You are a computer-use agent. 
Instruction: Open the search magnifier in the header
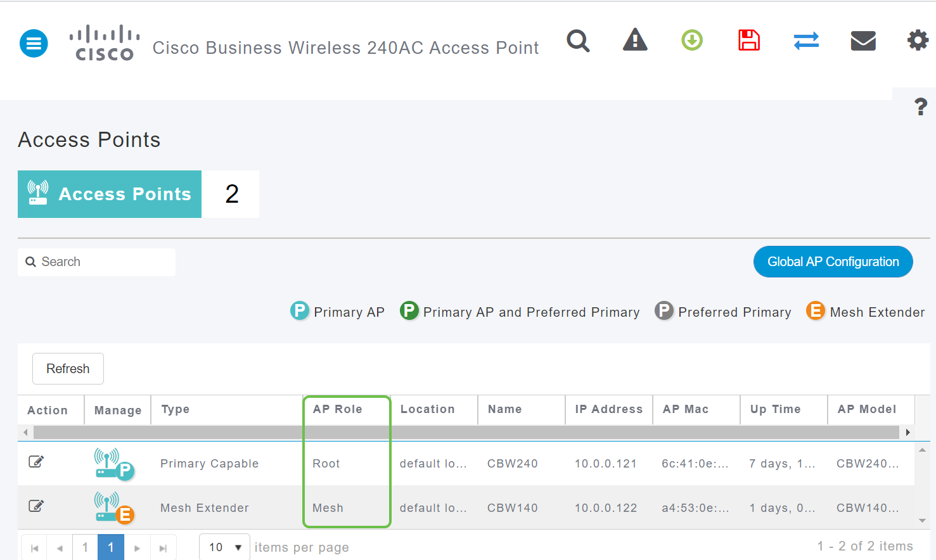pyautogui.click(x=578, y=41)
